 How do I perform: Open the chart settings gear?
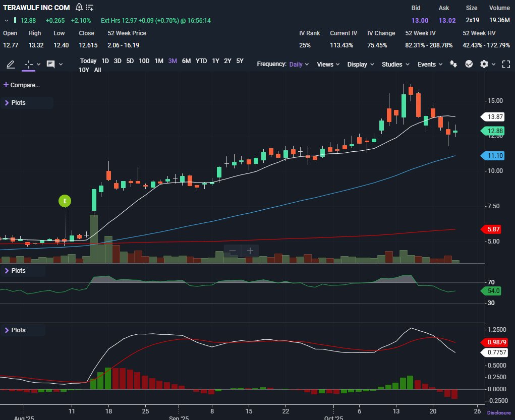(484, 64)
